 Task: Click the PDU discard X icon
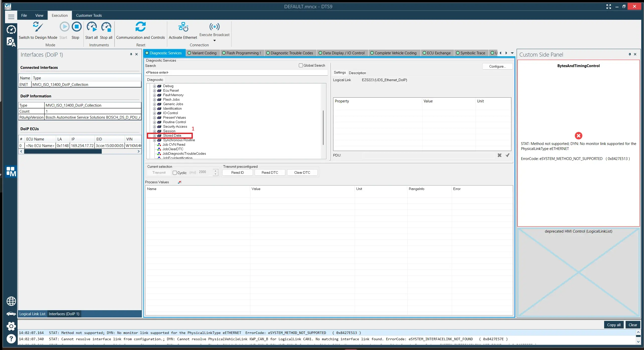[500, 155]
